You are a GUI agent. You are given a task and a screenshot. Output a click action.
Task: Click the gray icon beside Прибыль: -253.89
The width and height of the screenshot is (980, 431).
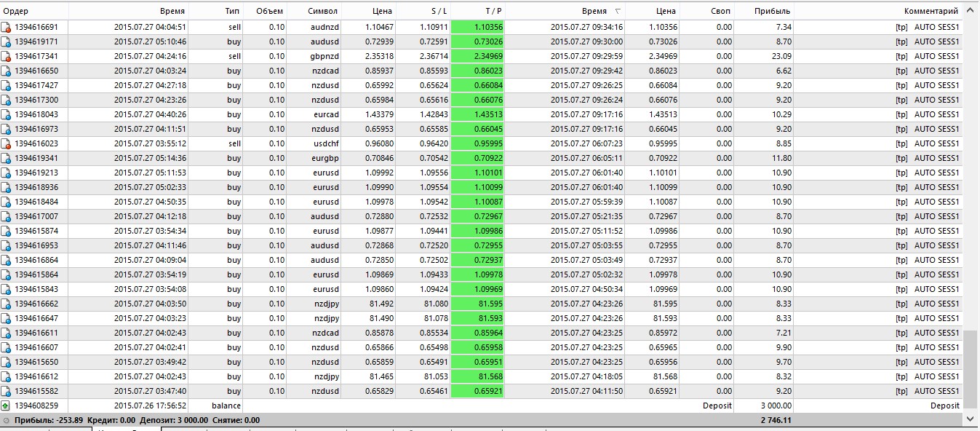(7, 420)
